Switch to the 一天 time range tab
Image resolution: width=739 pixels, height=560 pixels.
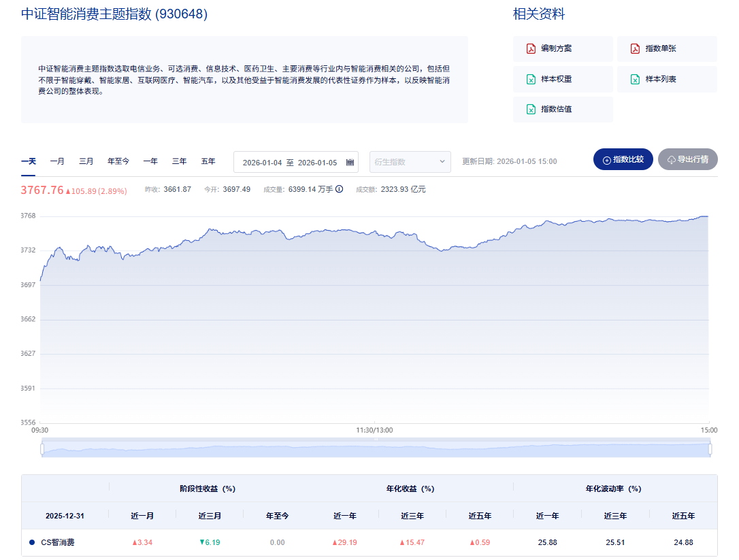(29, 161)
